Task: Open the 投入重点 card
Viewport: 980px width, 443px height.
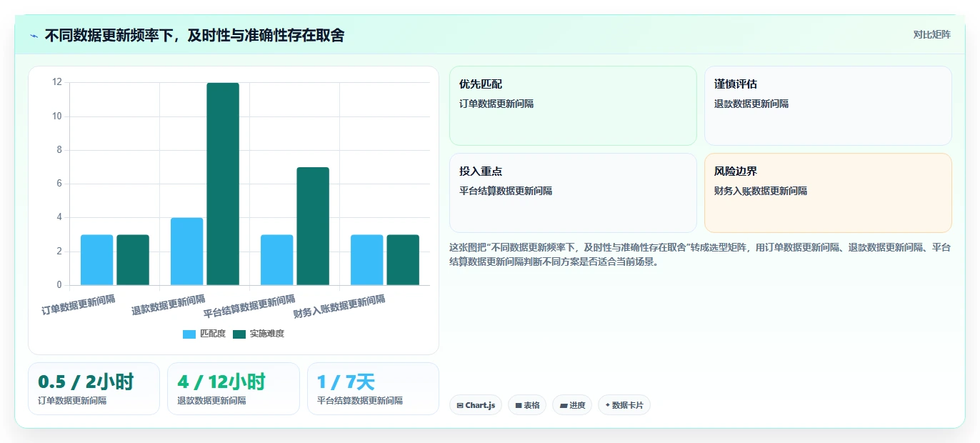Action: 573,193
